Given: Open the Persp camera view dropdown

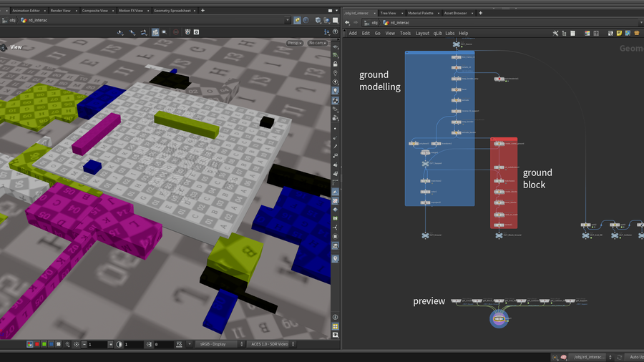Looking at the screenshot, I should [x=294, y=44].
